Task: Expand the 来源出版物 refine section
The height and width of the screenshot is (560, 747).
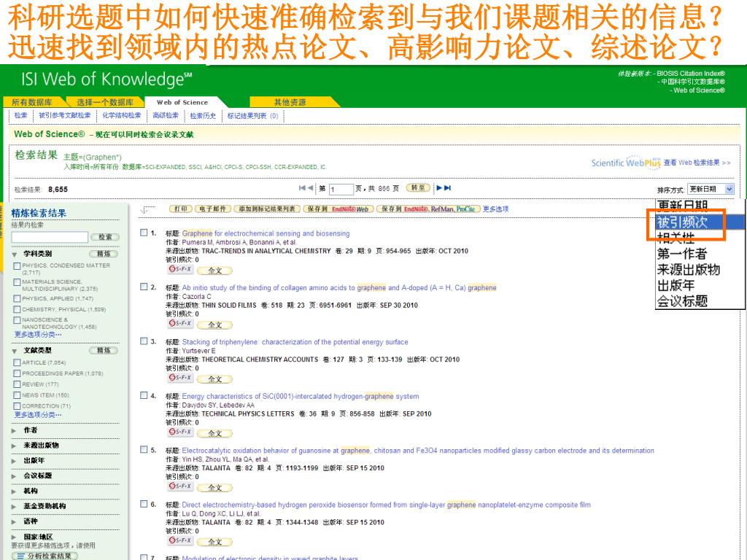Action: [15, 446]
